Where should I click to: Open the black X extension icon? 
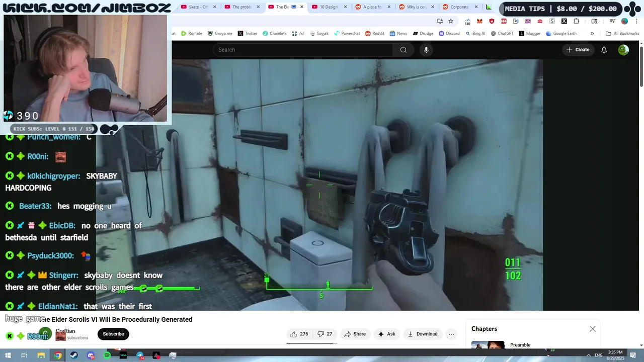(x=564, y=21)
